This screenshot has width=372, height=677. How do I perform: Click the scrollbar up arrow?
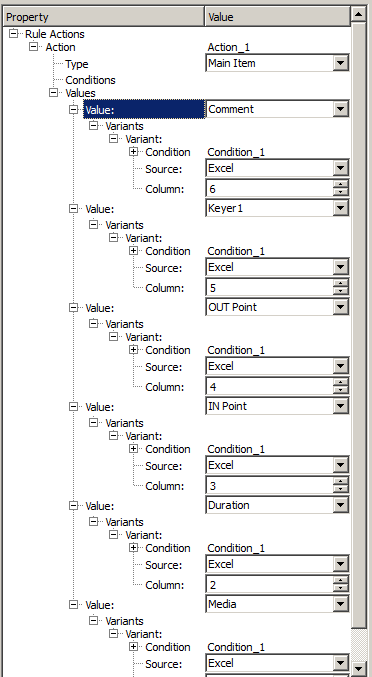click(x=359, y=15)
